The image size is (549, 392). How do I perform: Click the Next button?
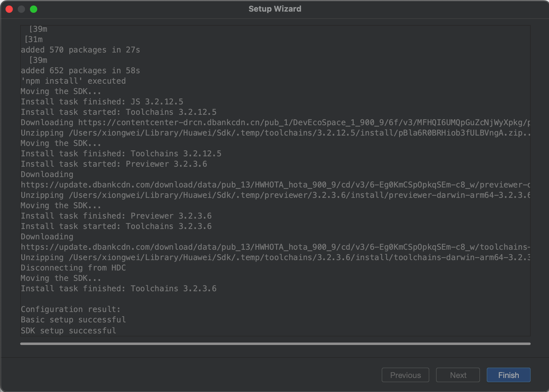(458, 375)
